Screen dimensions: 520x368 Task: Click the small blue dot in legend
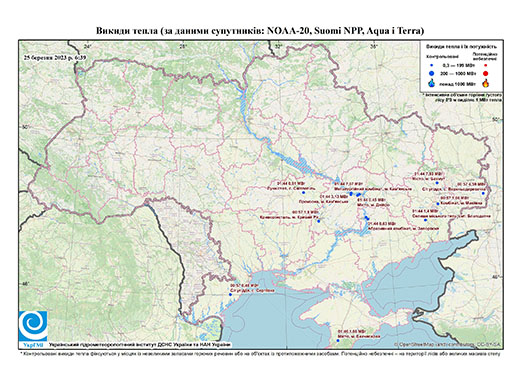coord(432,65)
